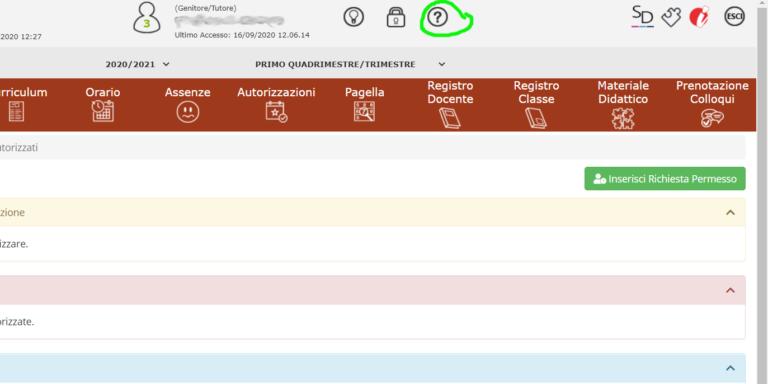Click the user profile avatar icon

pyautogui.click(x=146, y=18)
